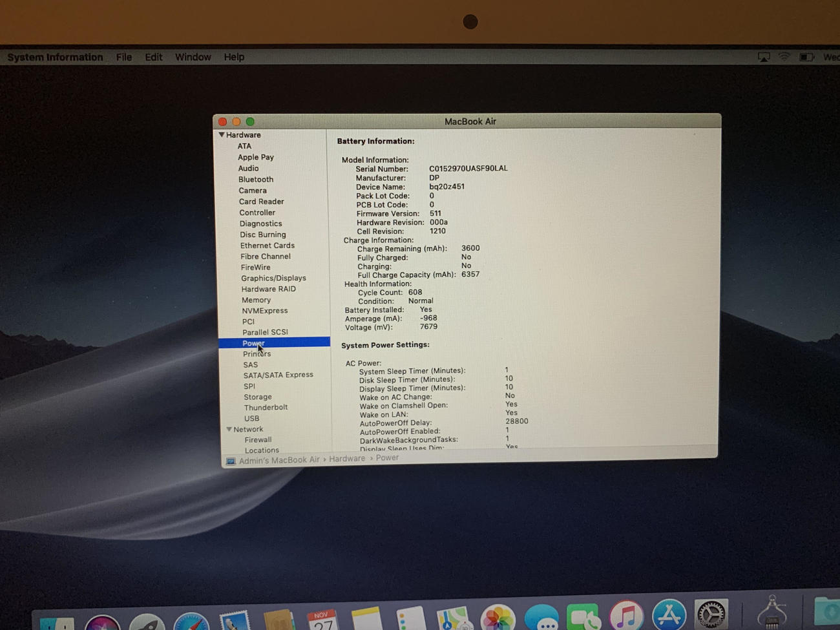The image size is (840, 630).
Task: Select Hardware RAID in sidebar
Action: (269, 289)
